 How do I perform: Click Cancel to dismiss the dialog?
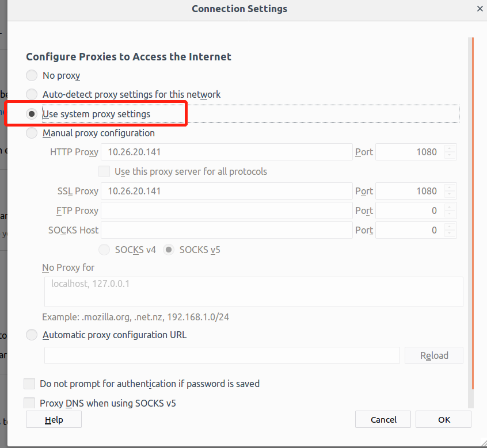click(383, 420)
